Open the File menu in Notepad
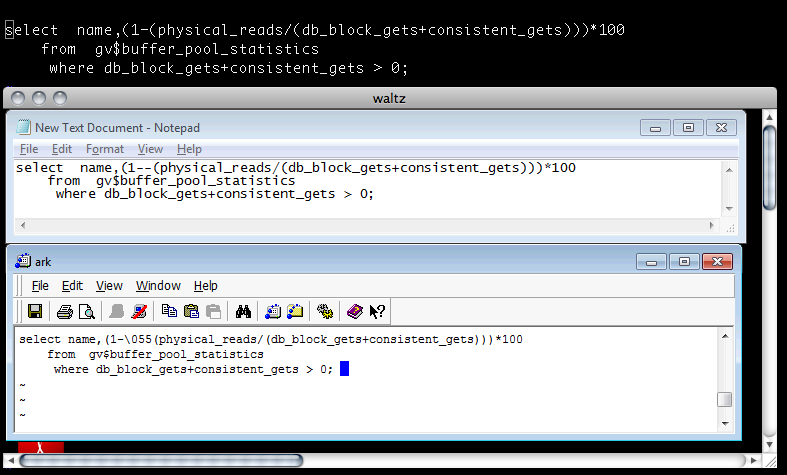This screenshot has height=475, width=787. pyautogui.click(x=29, y=149)
